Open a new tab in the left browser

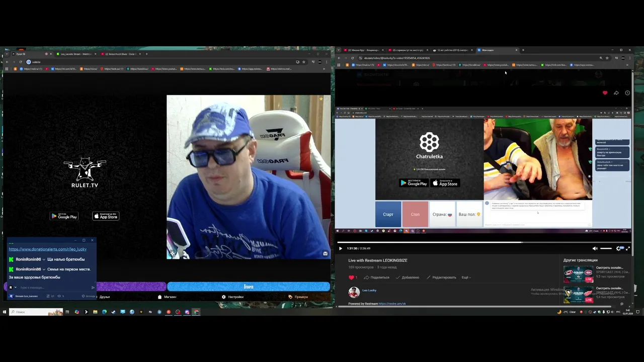click(146, 54)
